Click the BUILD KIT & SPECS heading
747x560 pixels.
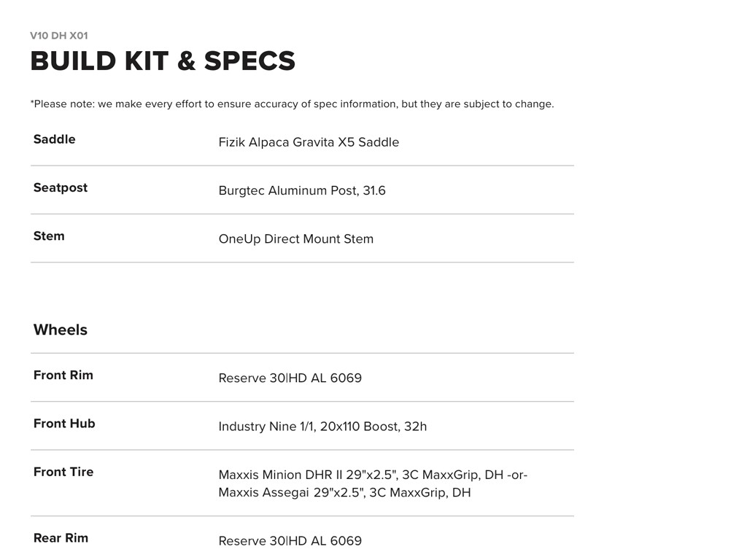(163, 61)
